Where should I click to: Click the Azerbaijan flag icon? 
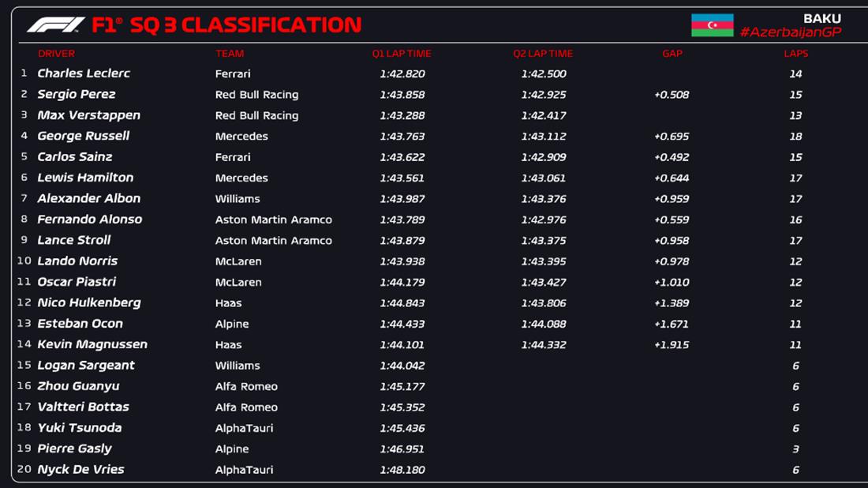(x=712, y=25)
